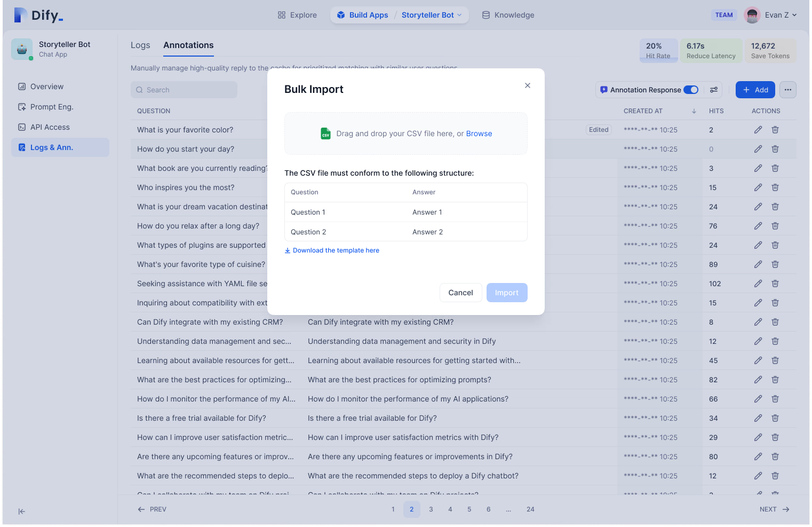This screenshot has height=527, width=812.
Task: Go to page 3 of annotations
Action: [x=431, y=509]
